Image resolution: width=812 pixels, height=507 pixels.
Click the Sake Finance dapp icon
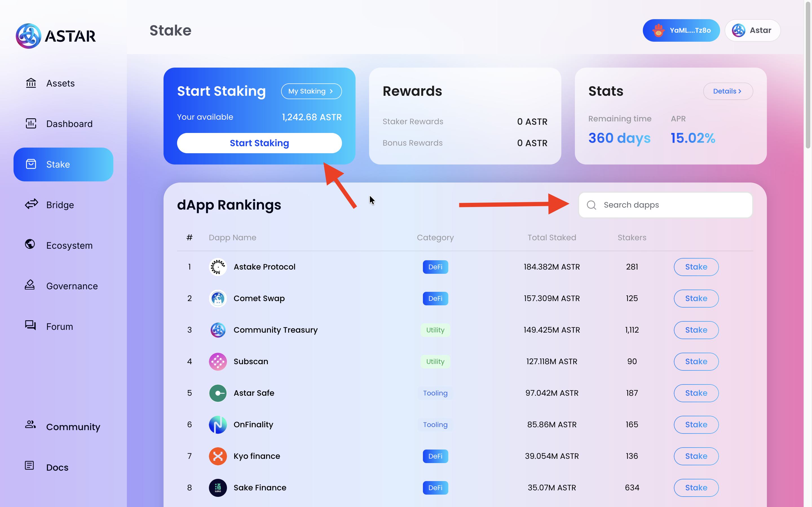point(218,488)
